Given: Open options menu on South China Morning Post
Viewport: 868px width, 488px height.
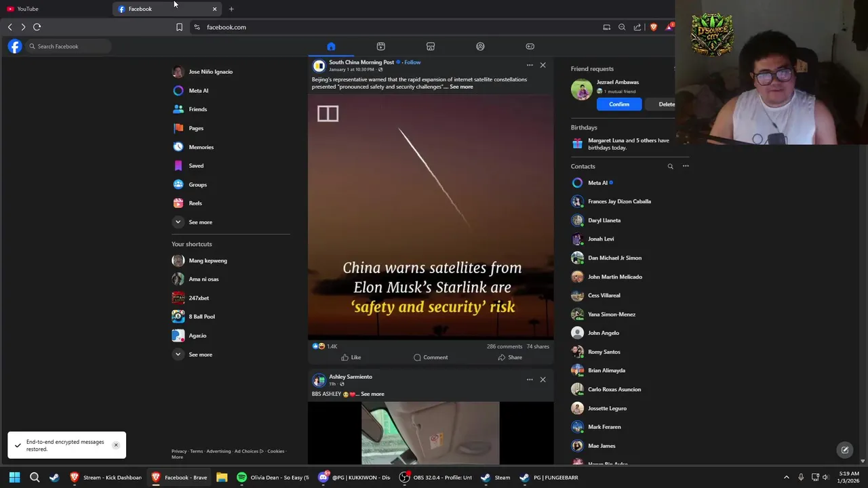Looking at the screenshot, I should click(x=530, y=65).
